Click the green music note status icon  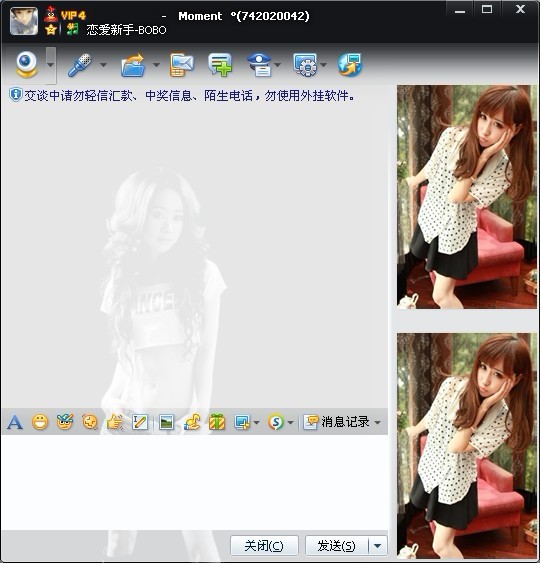[73, 29]
